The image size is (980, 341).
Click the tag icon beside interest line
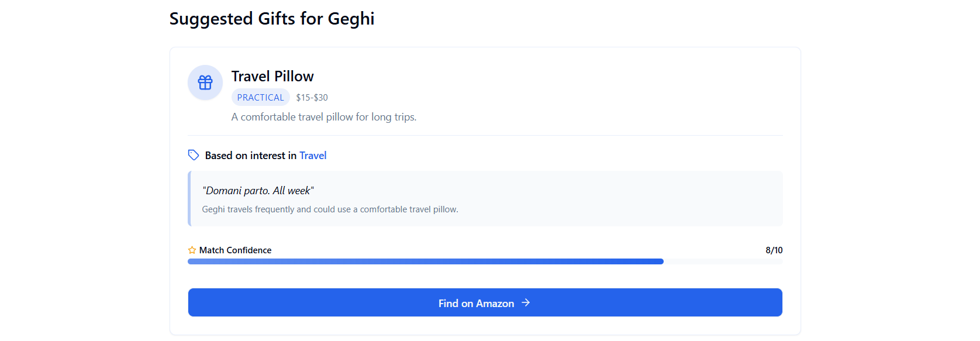click(x=194, y=155)
